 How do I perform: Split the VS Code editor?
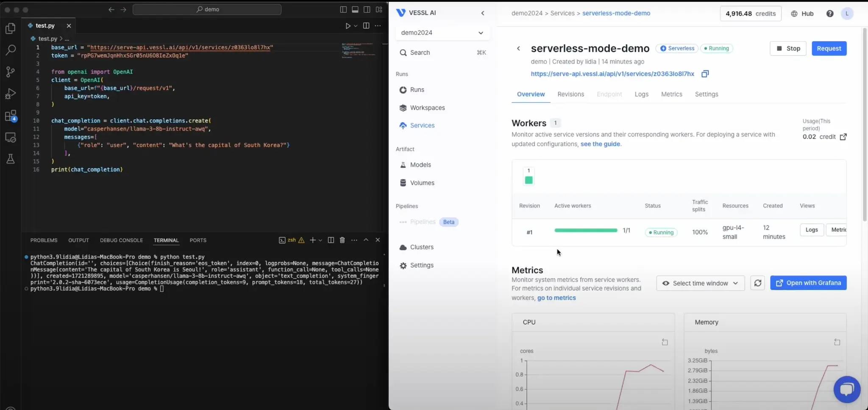[x=366, y=26]
